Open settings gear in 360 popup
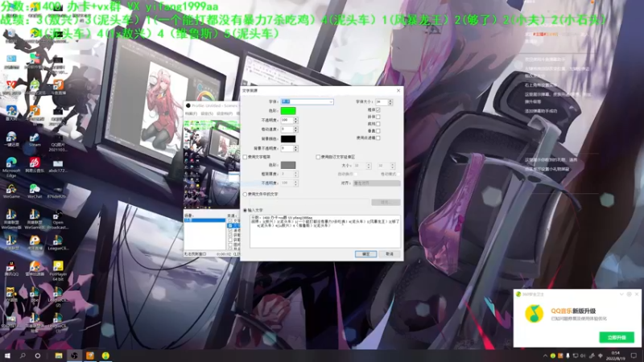The image size is (644, 362). tap(629, 294)
